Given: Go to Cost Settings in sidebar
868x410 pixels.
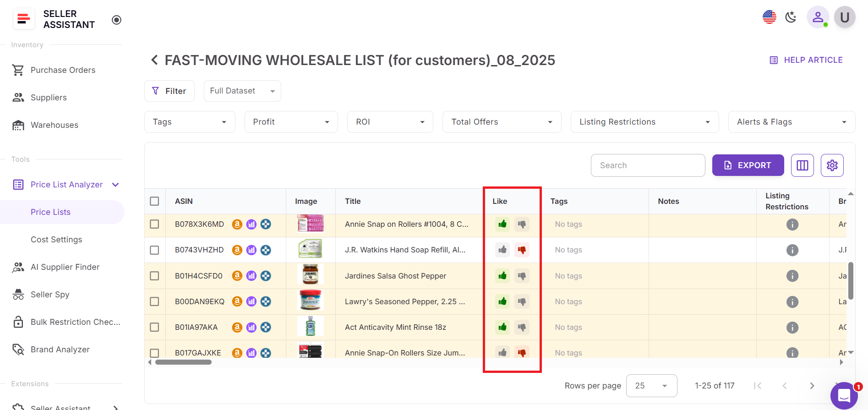Looking at the screenshot, I should [56, 240].
